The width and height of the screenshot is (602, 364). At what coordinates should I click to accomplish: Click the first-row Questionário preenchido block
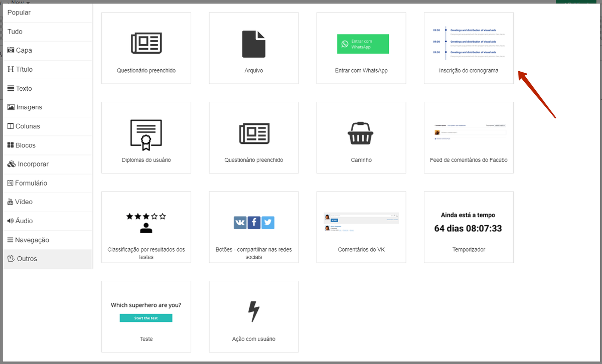tap(146, 48)
